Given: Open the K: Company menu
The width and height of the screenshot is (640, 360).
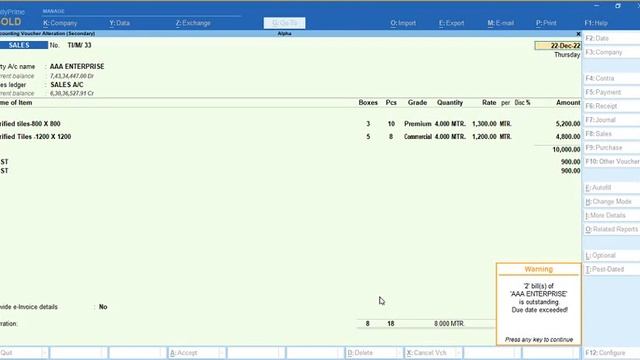Looking at the screenshot, I should [60, 23].
